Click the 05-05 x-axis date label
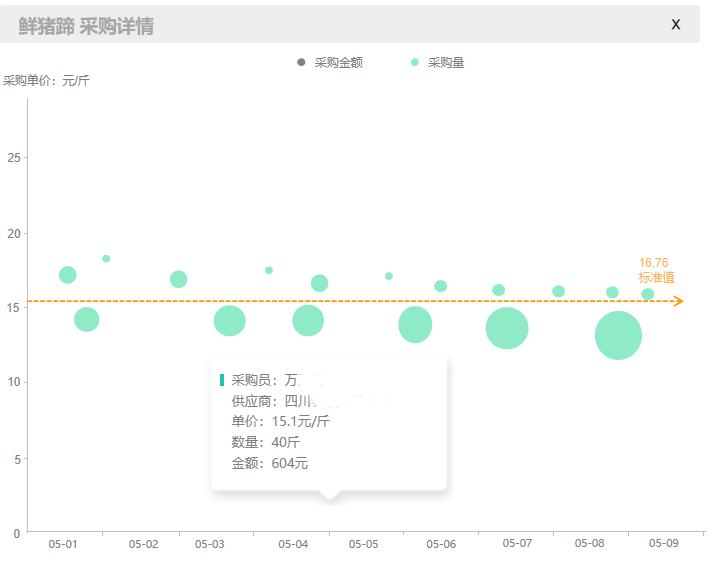Image resolution: width=716 pixels, height=567 pixels. point(363,544)
